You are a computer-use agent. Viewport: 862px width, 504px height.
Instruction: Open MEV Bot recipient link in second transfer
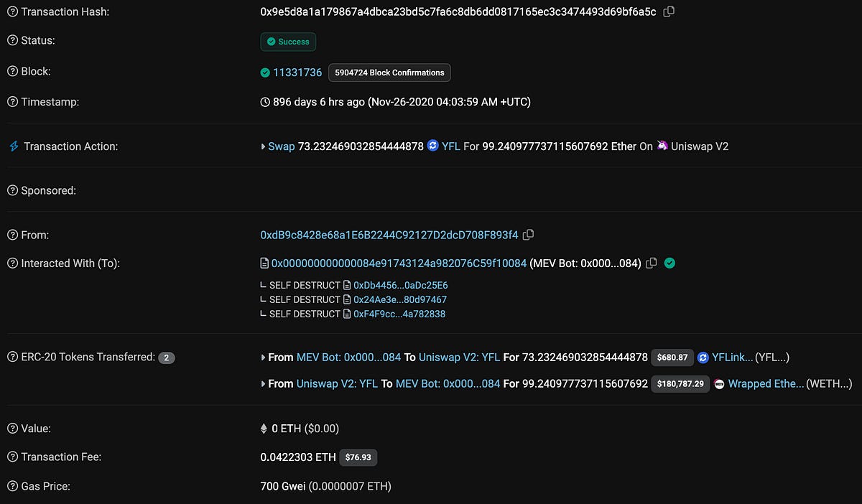point(448,384)
